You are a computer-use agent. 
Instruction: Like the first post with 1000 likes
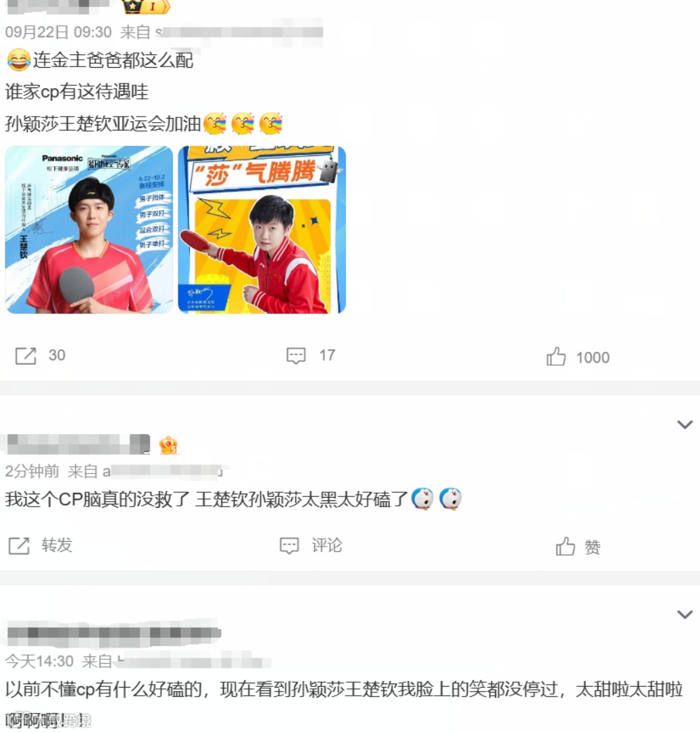click(556, 356)
